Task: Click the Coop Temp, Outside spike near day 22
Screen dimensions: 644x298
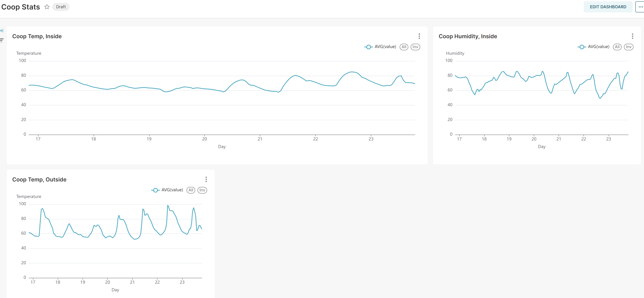Action: tap(168, 206)
